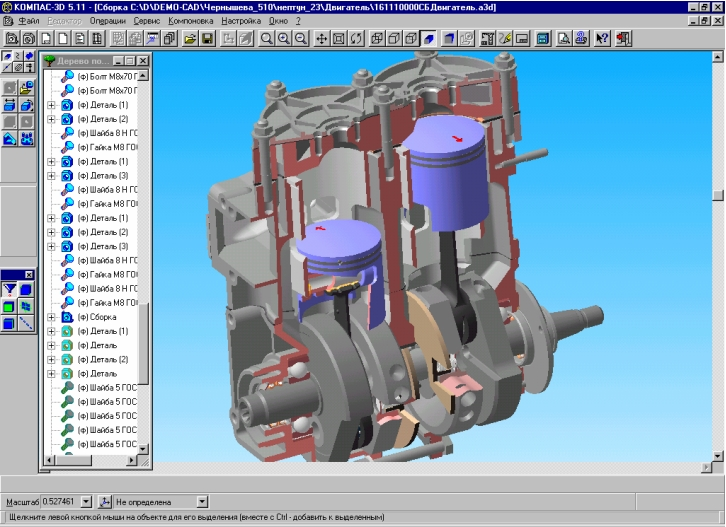Click the coordinate system icon beside scale field

[x=105, y=502]
